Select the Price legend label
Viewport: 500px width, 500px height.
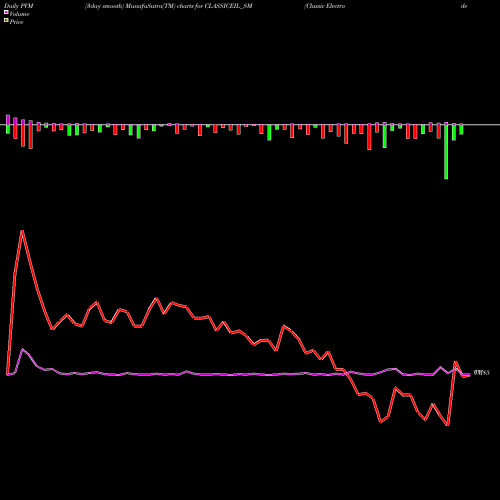pos(16,22)
